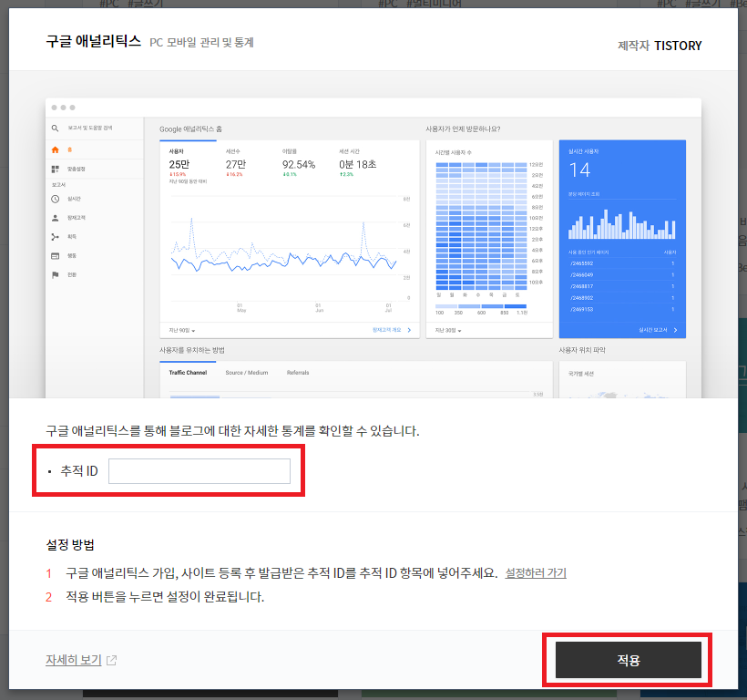This screenshot has height=700, width=747.
Task: Click realtime users number 14
Action: pyautogui.click(x=579, y=170)
